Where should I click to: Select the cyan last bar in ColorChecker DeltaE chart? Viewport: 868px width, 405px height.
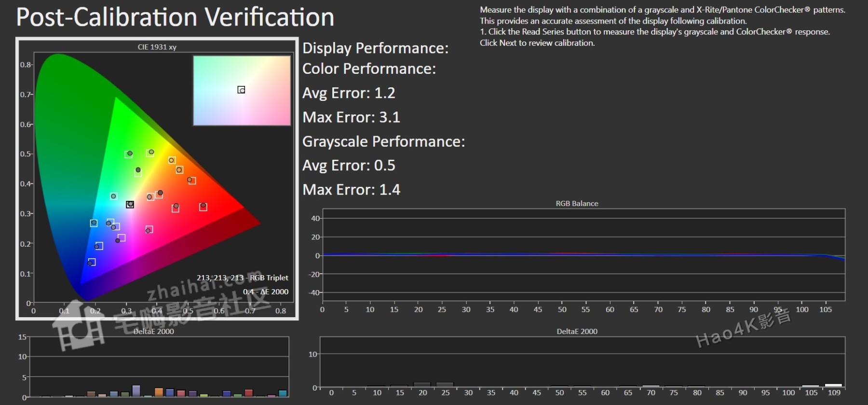pyautogui.click(x=283, y=393)
